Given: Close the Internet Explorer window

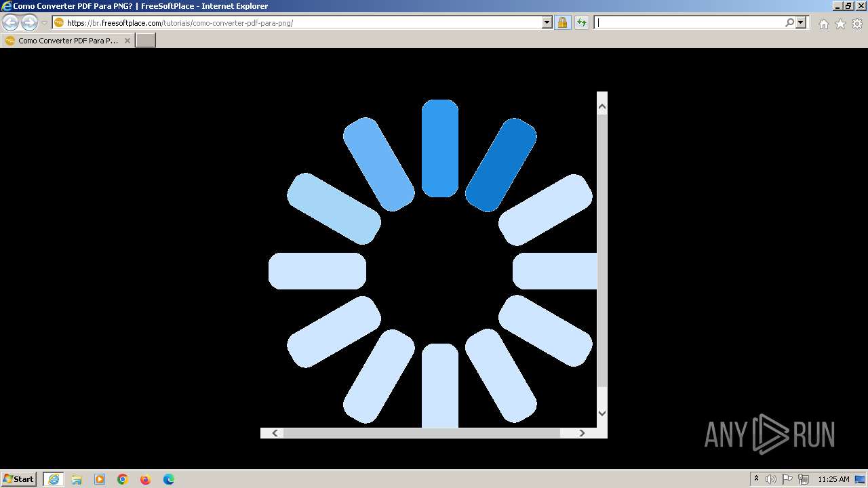Looking at the screenshot, I should (860, 6).
